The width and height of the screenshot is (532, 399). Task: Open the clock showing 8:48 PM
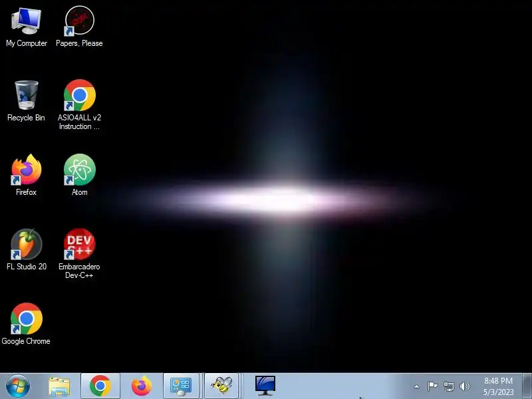tap(498, 386)
